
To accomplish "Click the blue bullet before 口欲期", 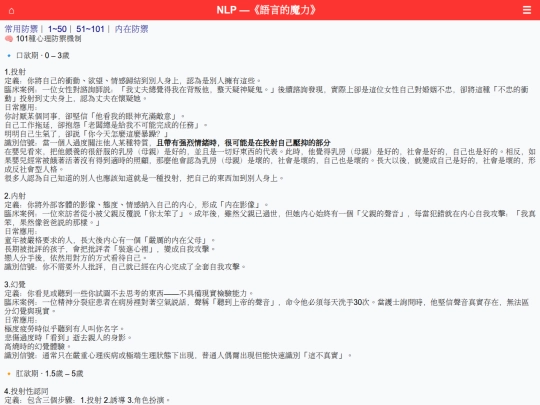I will 9,55.
